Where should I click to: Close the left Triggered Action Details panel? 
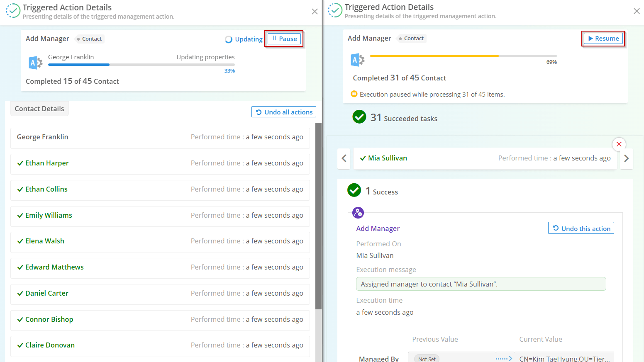[x=315, y=12]
